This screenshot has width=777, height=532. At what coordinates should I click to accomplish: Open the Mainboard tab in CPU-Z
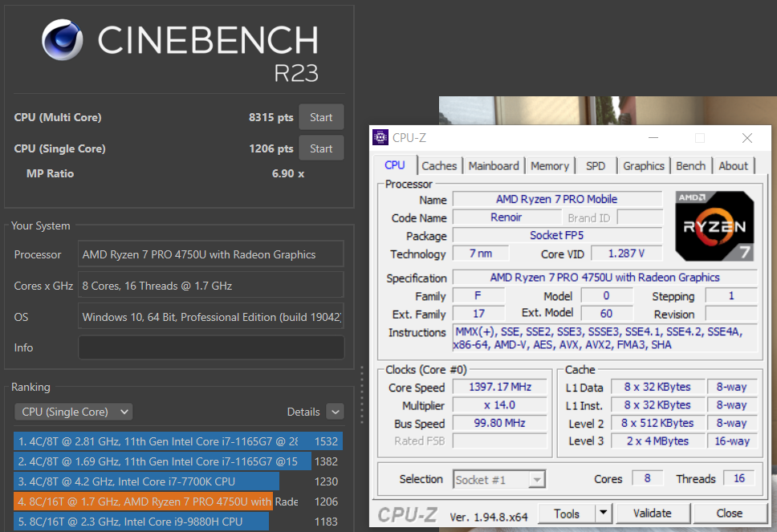point(494,166)
